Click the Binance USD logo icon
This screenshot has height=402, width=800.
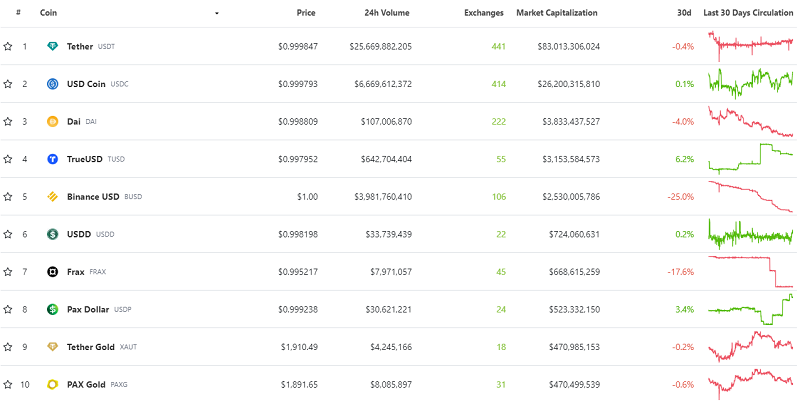coord(53,197)
